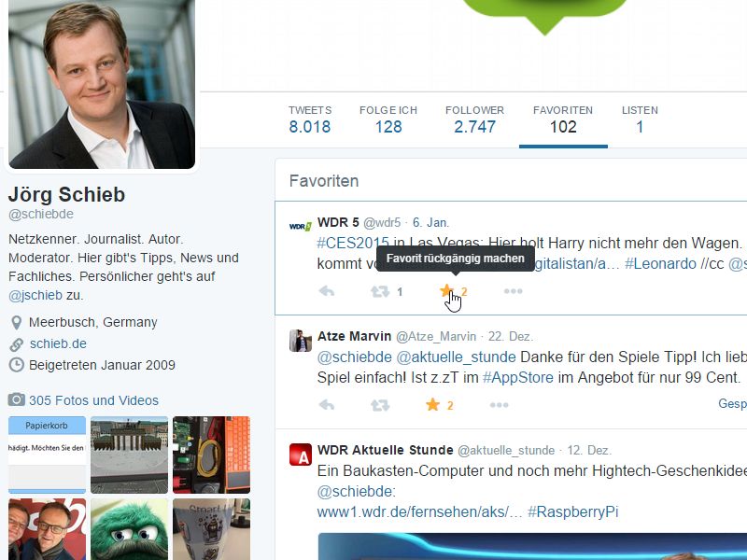This screenshot has height=560, width=747.
Task: Open the Jörg Schieb profile name
Action: point(66,194)
